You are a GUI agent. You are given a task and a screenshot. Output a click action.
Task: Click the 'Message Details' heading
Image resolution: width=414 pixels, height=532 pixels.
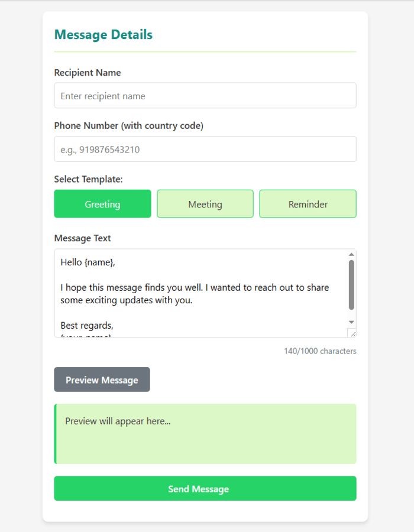[x=103, y=35]
